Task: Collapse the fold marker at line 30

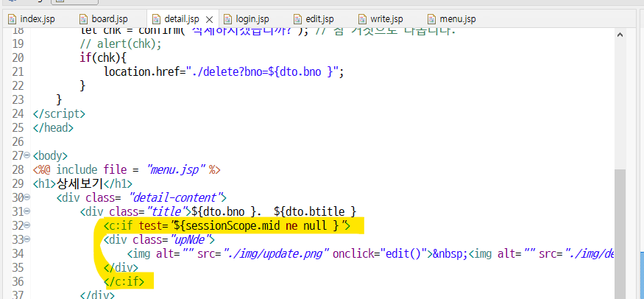Action: 27,197
